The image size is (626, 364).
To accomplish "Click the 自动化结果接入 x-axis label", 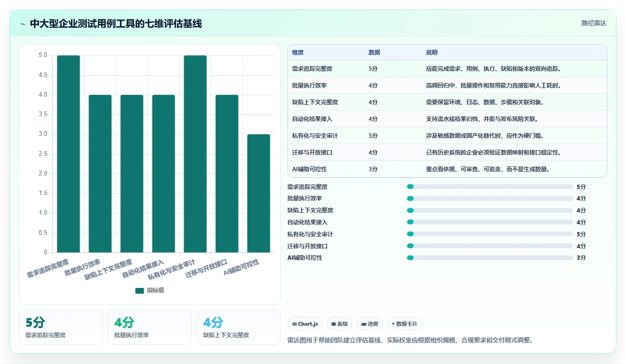I will click(x=143, y=269).
